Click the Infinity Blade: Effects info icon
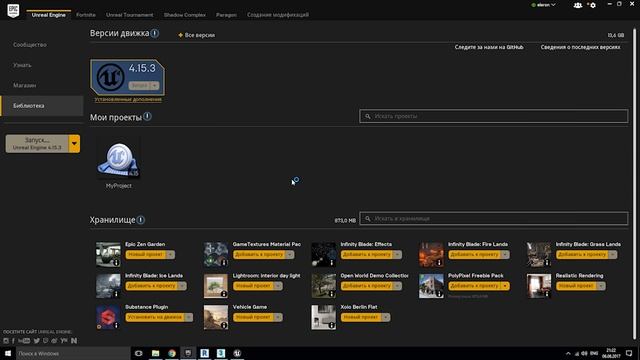640x360 pixels. tap(332, 263)
